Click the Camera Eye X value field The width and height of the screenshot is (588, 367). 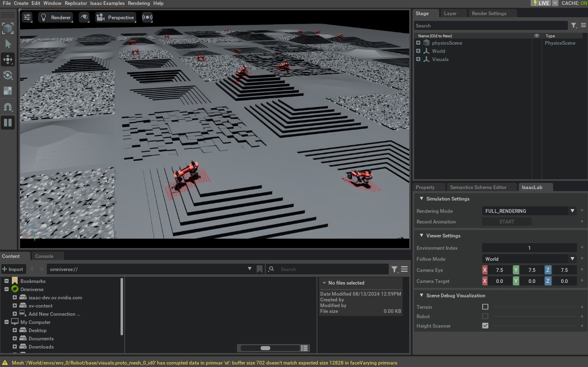click(499, 270)
